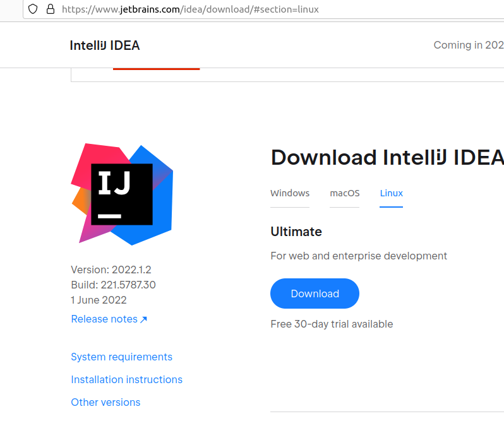Click the tracking protection shield icon
Screen dimensions: 504x421
pos(33,9)
